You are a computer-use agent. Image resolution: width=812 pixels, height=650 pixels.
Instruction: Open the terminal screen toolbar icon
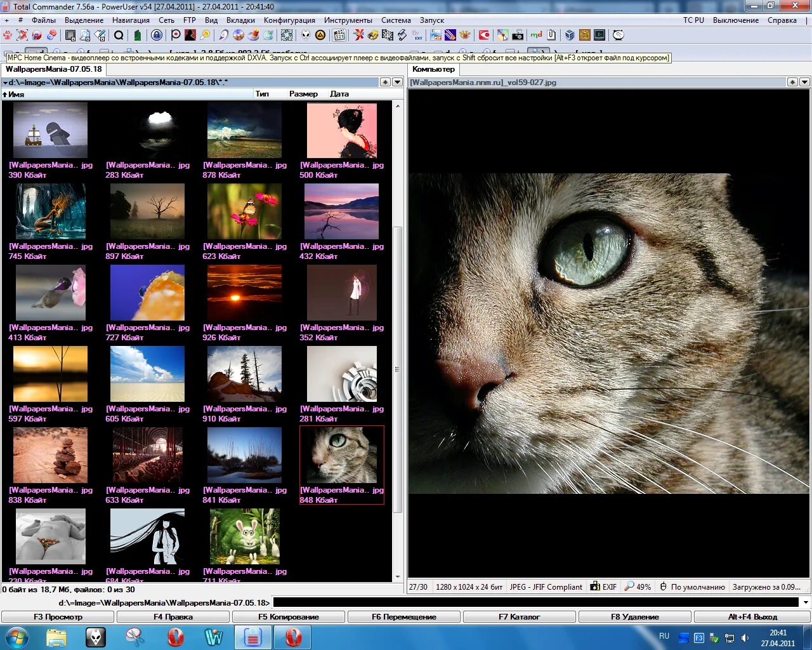pyautogui.click(x=599, y=35)
